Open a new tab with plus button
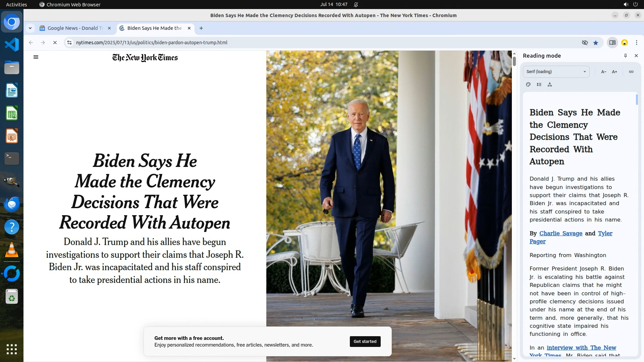644x362 pixels. (x=201, y=28)
